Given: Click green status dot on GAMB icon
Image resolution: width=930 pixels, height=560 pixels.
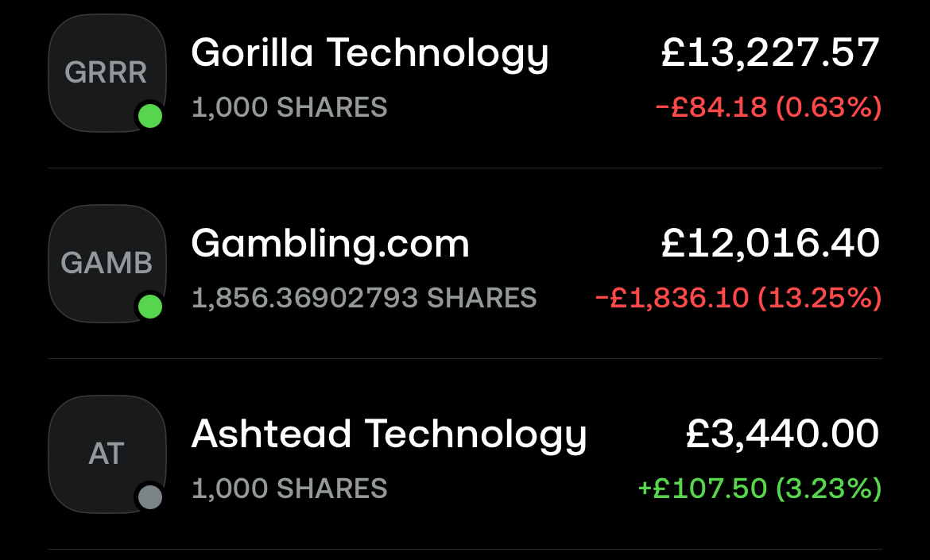Looking at the screenshot, I should click(150, 307).
